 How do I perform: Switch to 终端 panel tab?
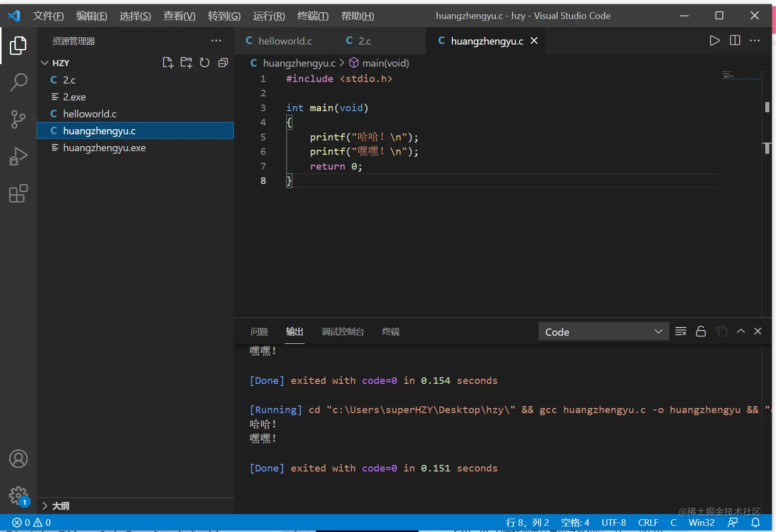point(391,331)
